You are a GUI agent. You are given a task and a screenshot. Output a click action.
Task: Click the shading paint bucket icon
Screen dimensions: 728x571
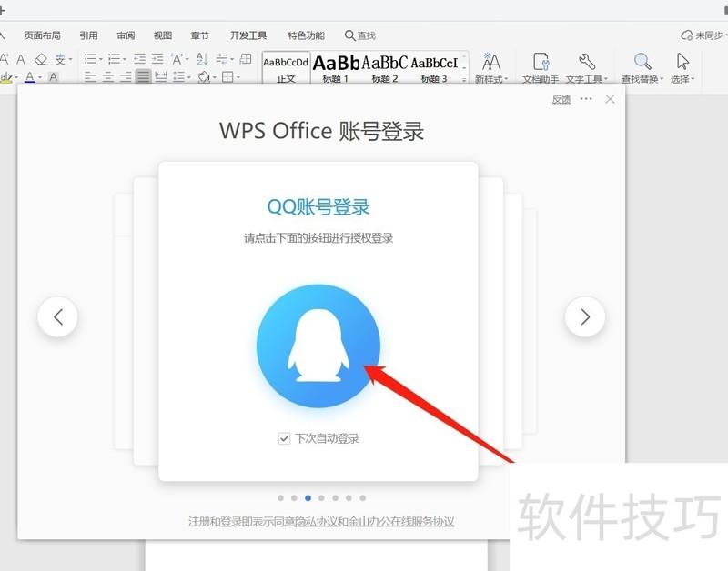[204, 77]
